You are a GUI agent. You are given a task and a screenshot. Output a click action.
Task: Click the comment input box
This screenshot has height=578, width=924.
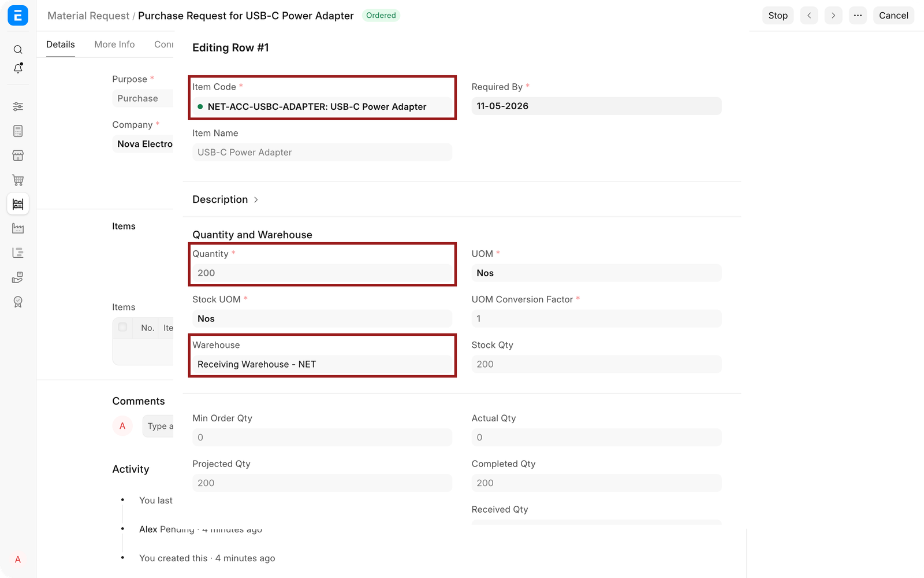point(158,426)
